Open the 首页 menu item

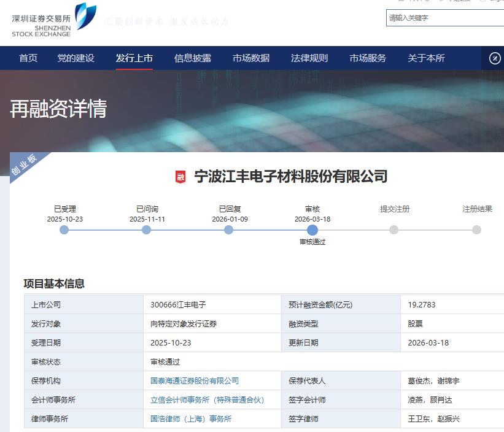point(28,58)
